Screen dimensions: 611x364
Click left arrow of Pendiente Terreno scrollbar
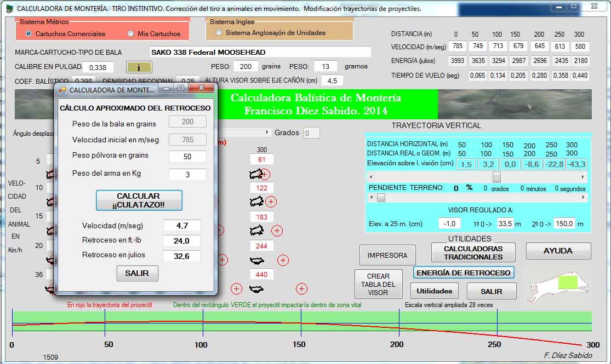[x=371, y=198]
